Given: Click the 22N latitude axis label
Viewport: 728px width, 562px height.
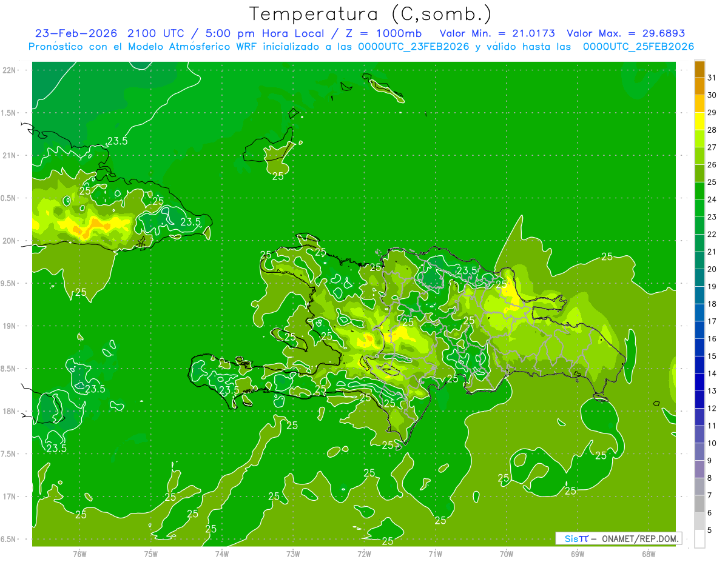Looking at the screenshot, I should (x=9, y=70).
